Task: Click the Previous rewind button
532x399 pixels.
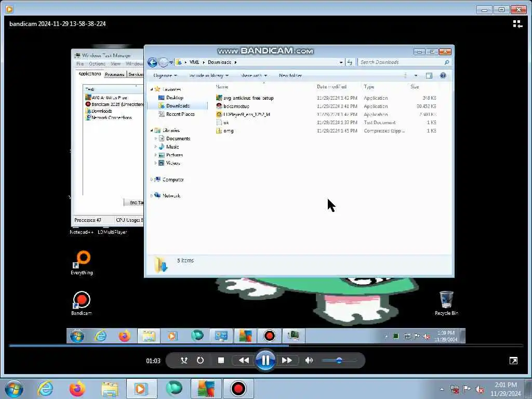Action: click(x=243, y=361)
